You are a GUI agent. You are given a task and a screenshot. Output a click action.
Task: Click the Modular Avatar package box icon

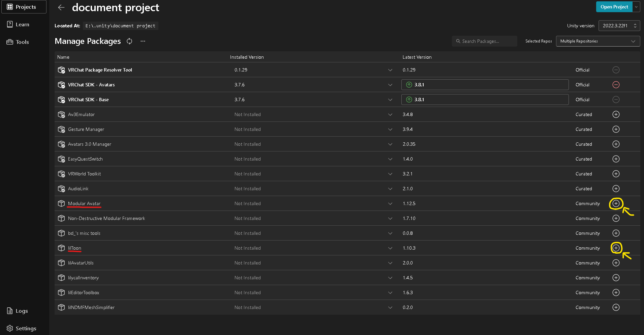pyautogui.click(x=61, y=203)
